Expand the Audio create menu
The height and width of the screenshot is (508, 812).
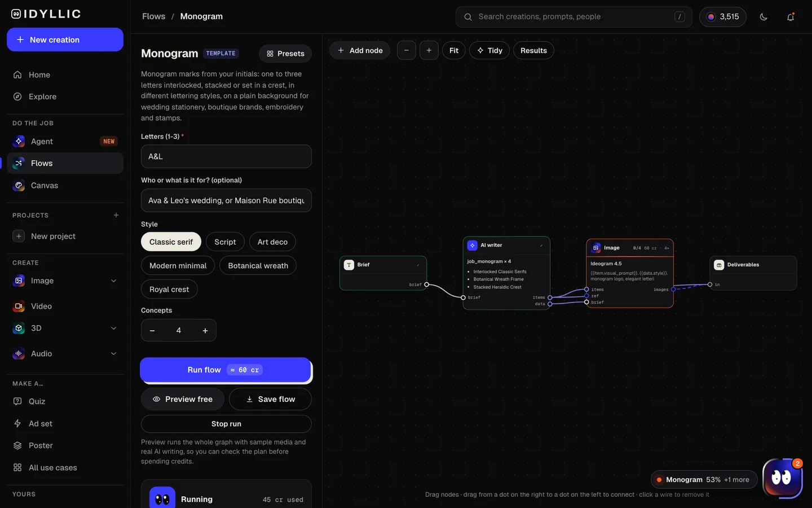coord(113,353)
